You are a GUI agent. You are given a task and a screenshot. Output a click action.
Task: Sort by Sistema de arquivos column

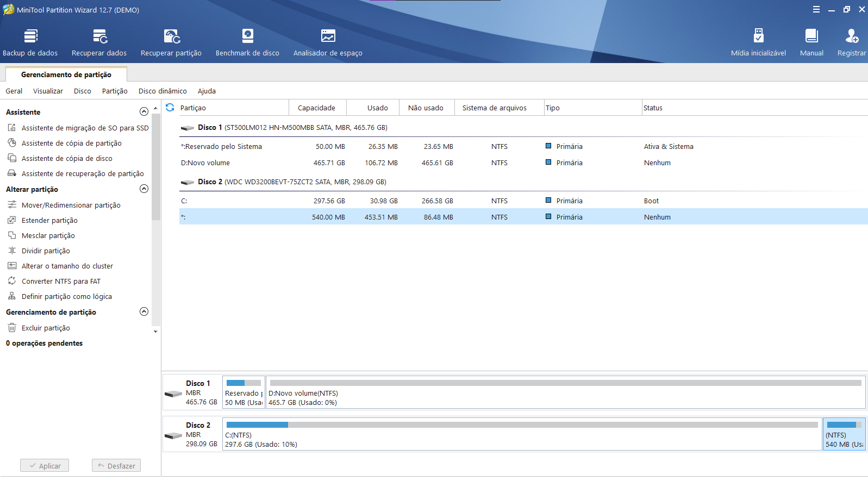499,108
